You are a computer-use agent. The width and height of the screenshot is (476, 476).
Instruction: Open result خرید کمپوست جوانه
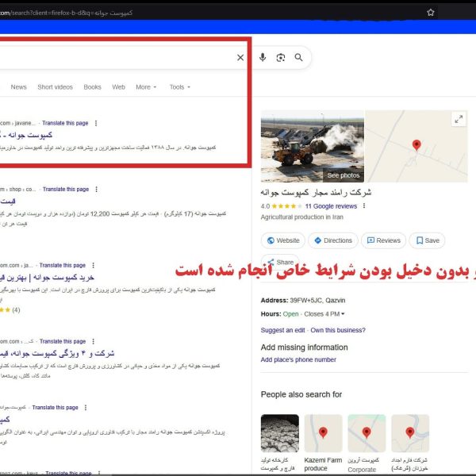pyautogui.click(x=47, y=277)
